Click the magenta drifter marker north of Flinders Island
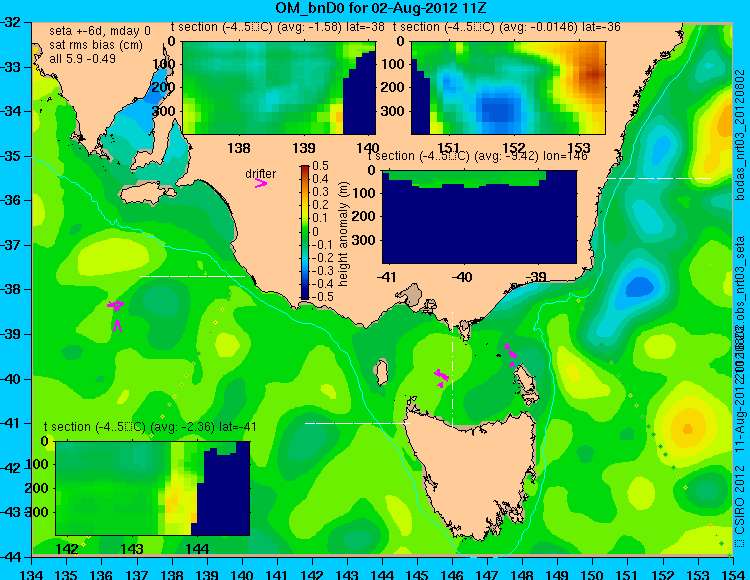 510,353
